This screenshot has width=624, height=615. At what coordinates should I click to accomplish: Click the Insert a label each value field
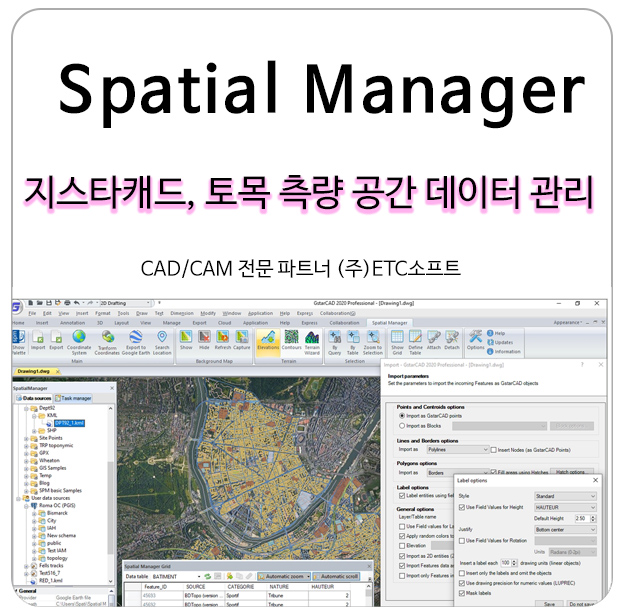coord(505,563)
